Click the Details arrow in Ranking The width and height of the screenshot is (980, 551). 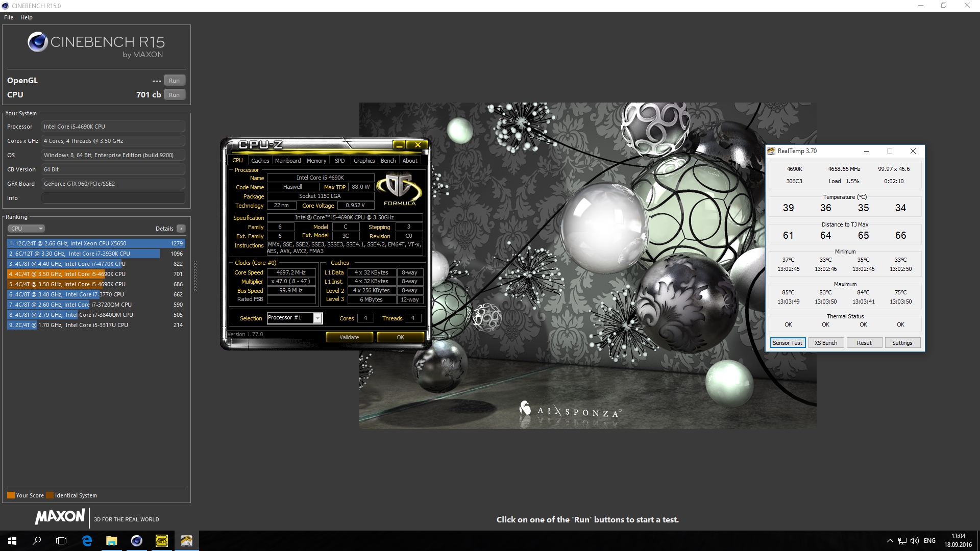click(181, 229)
